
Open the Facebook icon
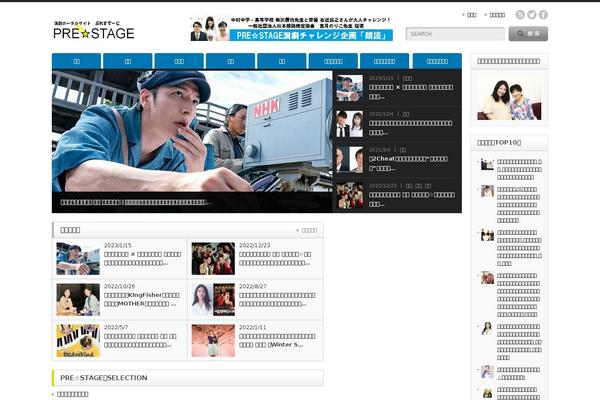(543, 15)
